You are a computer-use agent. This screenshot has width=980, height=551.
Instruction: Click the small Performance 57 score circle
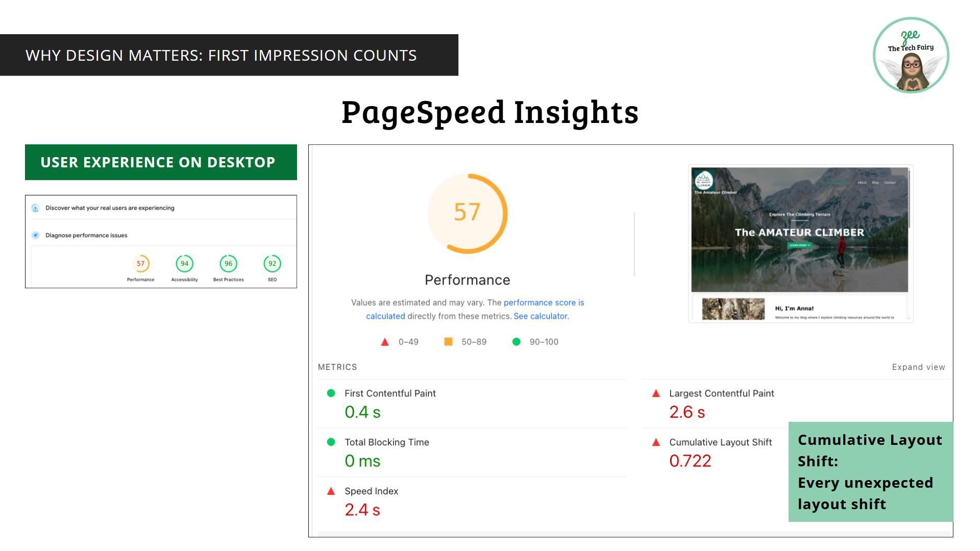pos(140,264)
